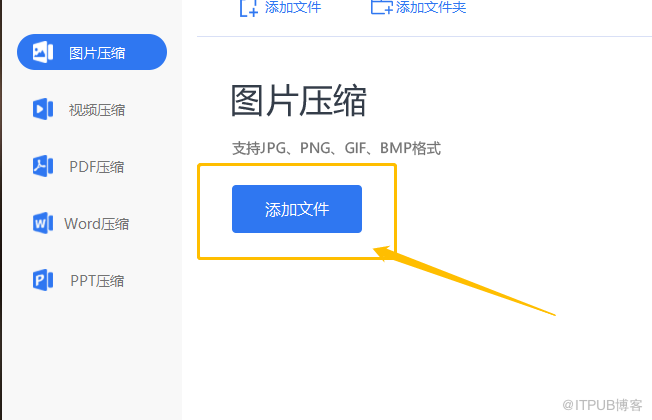Click the add-folder icon in top toolbar
Screen dimensions: 652x420
click(381, 7)
